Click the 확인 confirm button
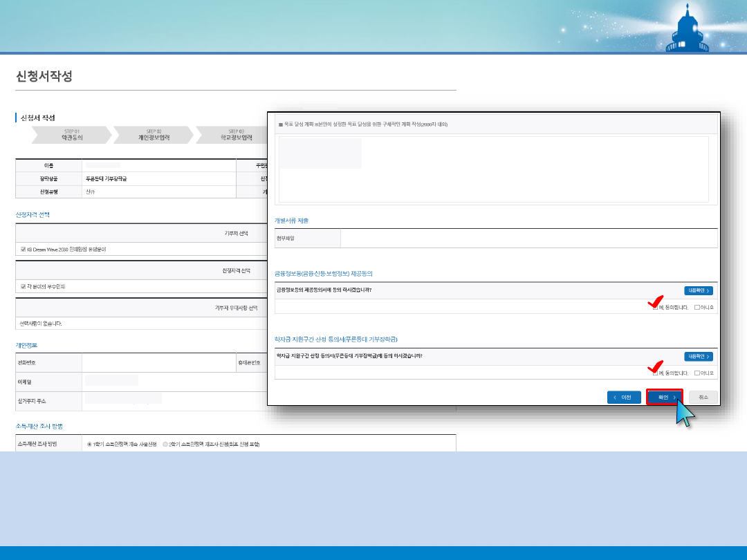This screenshot has width=747, height=560. [x=664, y=398]
